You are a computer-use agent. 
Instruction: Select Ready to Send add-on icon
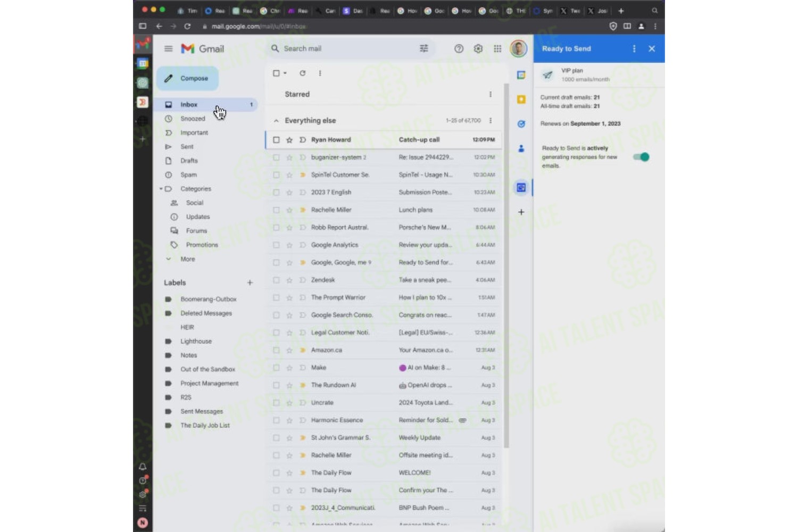click(521, 187)
